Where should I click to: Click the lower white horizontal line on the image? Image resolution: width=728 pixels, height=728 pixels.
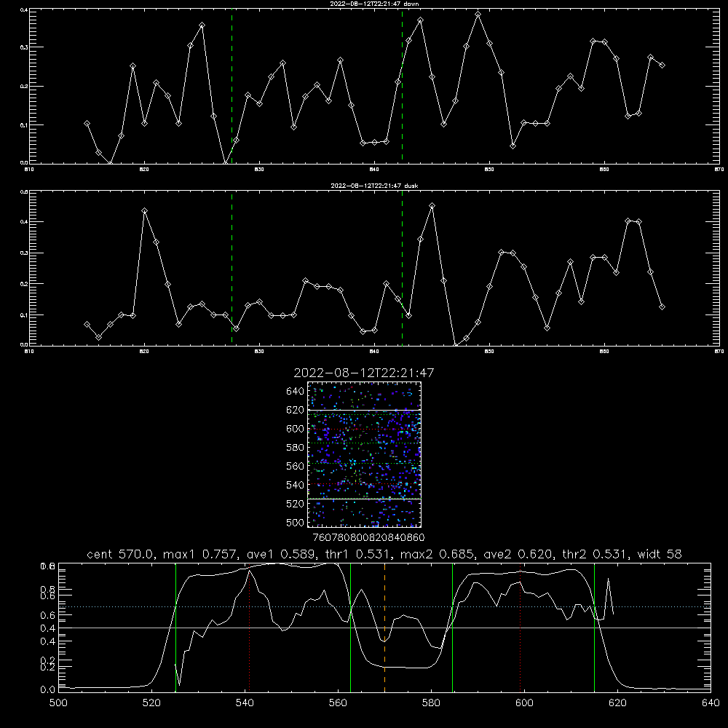pyautogui.click(x=365, y=499)
